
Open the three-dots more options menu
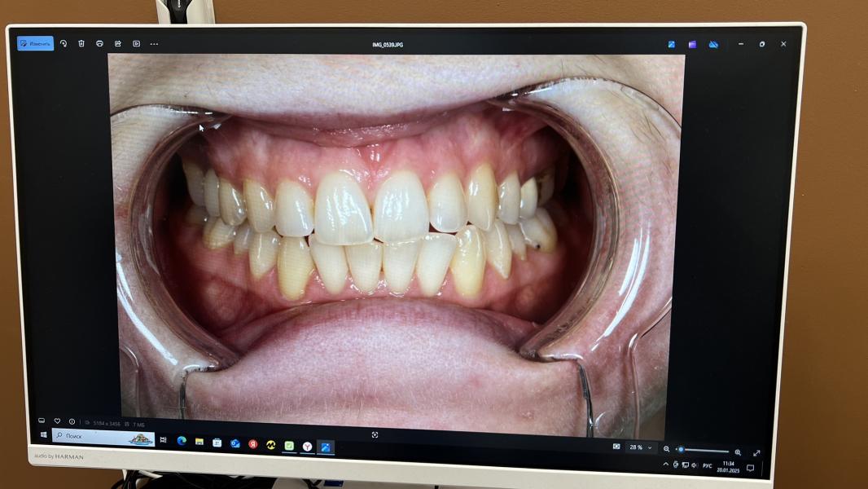tap(154, 44)
